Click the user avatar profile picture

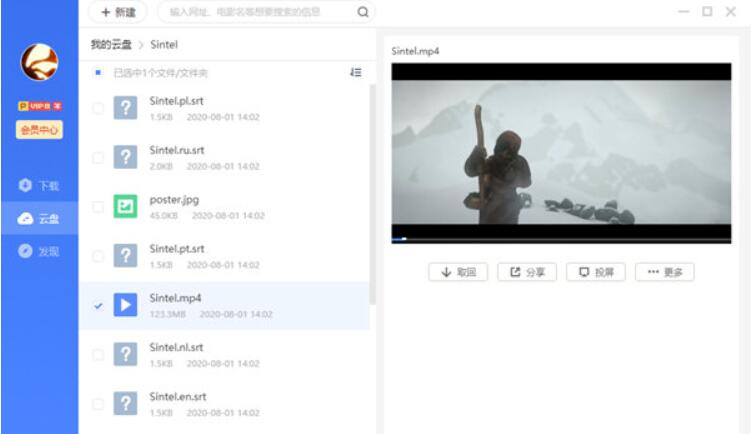click(x=39, y=62)
